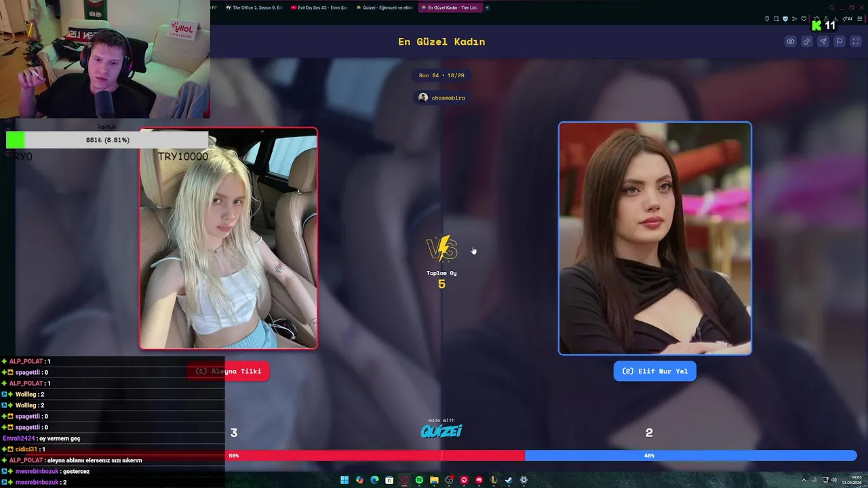Viewport: 868px width, 488px height.
Task: Open the Windows Start menu
Action: click(x=344, y=480)
